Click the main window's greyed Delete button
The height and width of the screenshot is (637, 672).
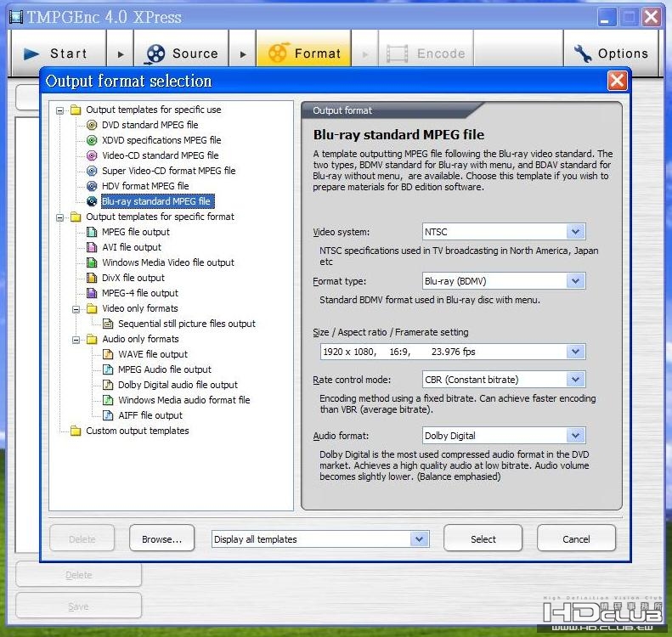[x=78, y=574]
